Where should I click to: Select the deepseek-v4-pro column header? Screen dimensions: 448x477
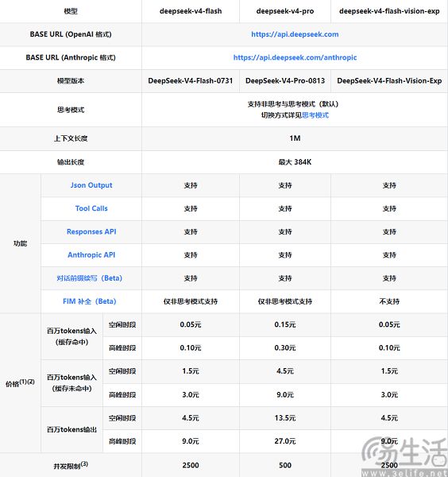pos(285,11)
